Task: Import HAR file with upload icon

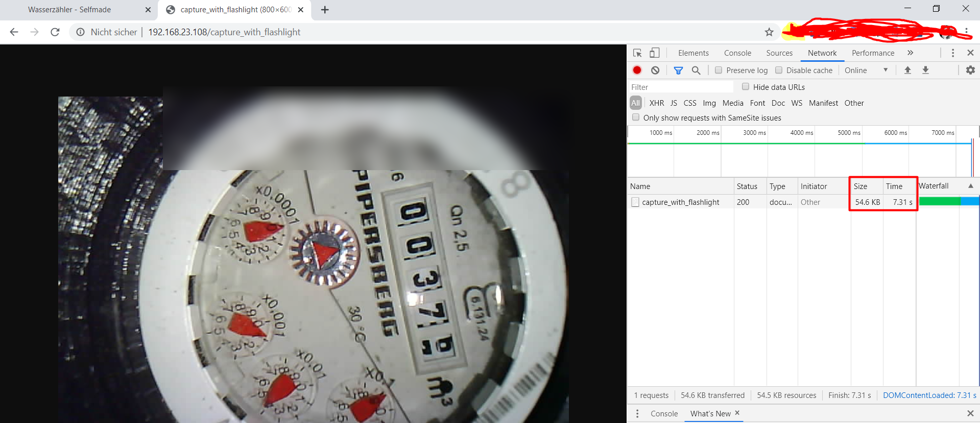Action: (907, 70)
